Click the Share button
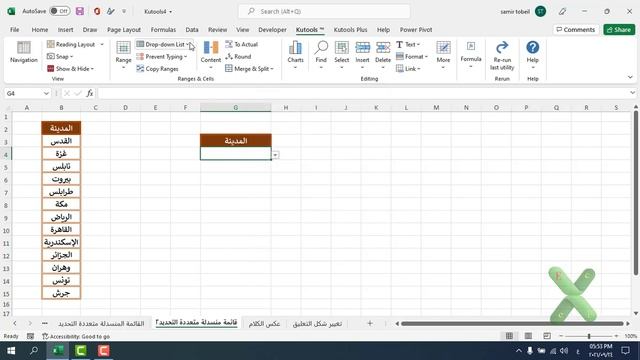Image resolution: width=640 pixels, height=360 pixels. (619, 30)
